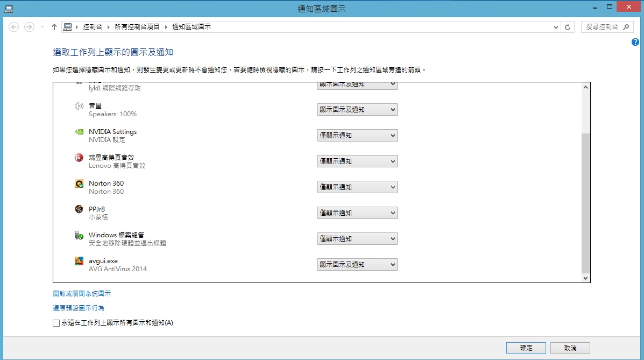
Task: Select the PPJr8 item name
Action: (x=96, y=209)
